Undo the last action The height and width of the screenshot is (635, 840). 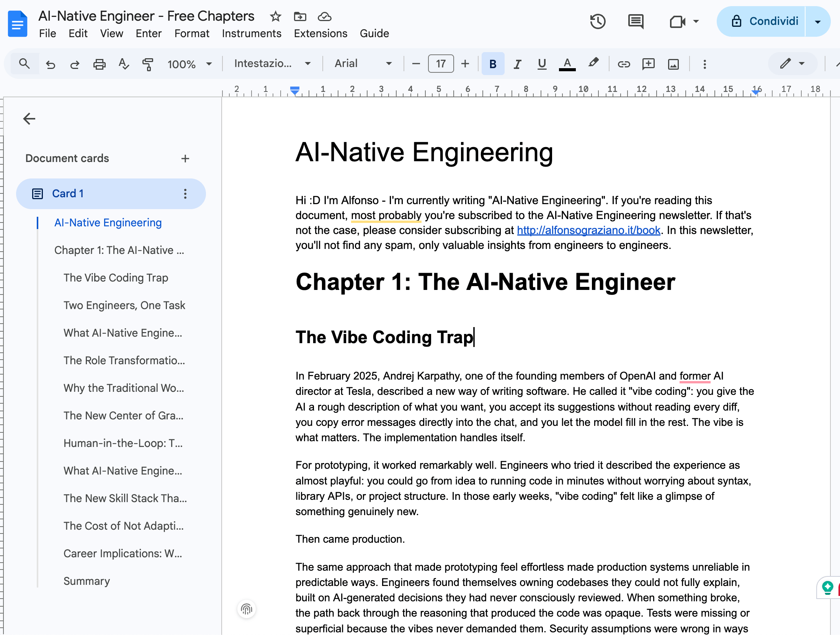click(x=51, y=64)
